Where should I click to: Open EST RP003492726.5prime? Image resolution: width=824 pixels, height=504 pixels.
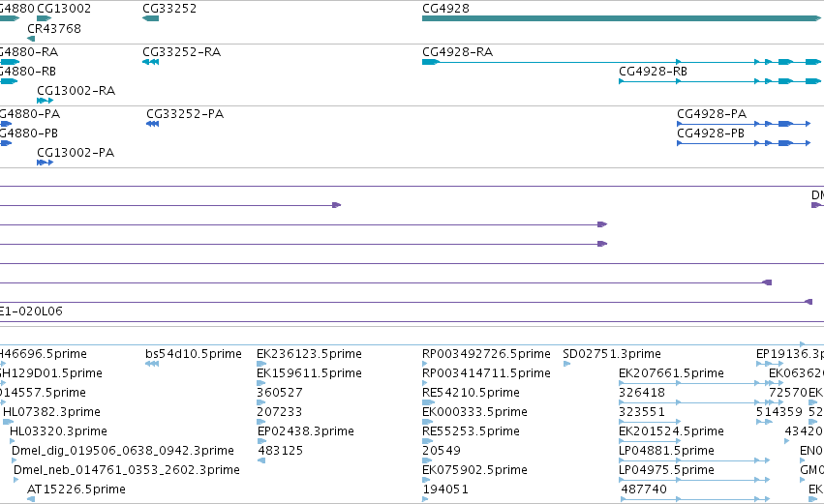pyautogui.click(x=486, y=354)
